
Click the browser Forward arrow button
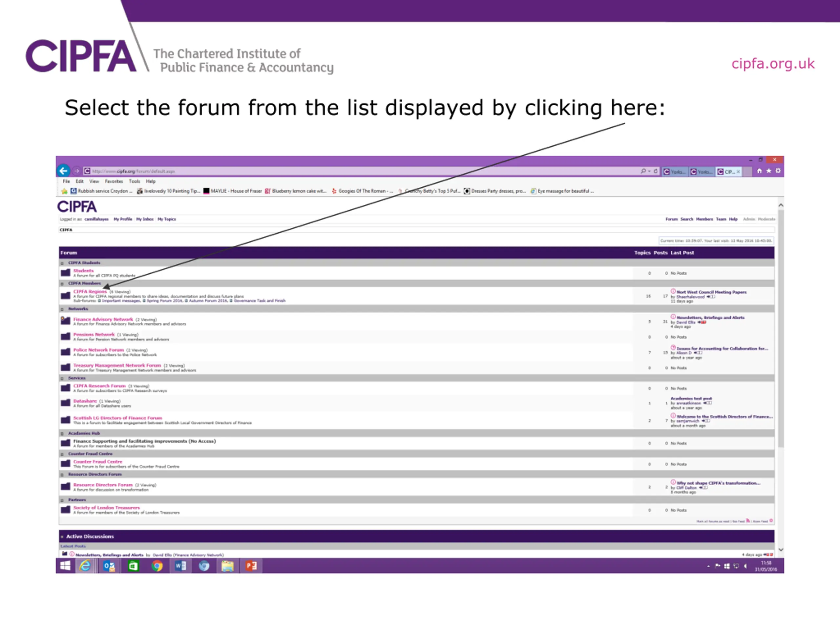76,171
